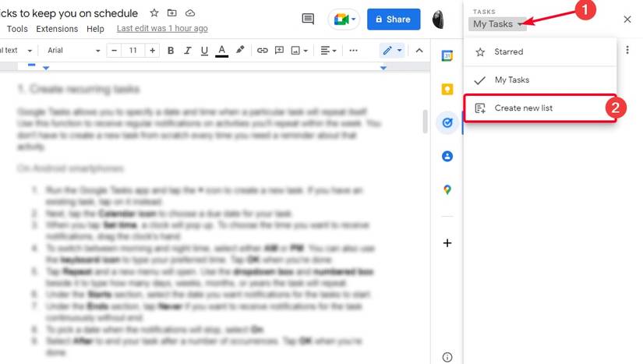Click the right indent ruler marker
Screen dimensions: 643x364
pos(383,68)
